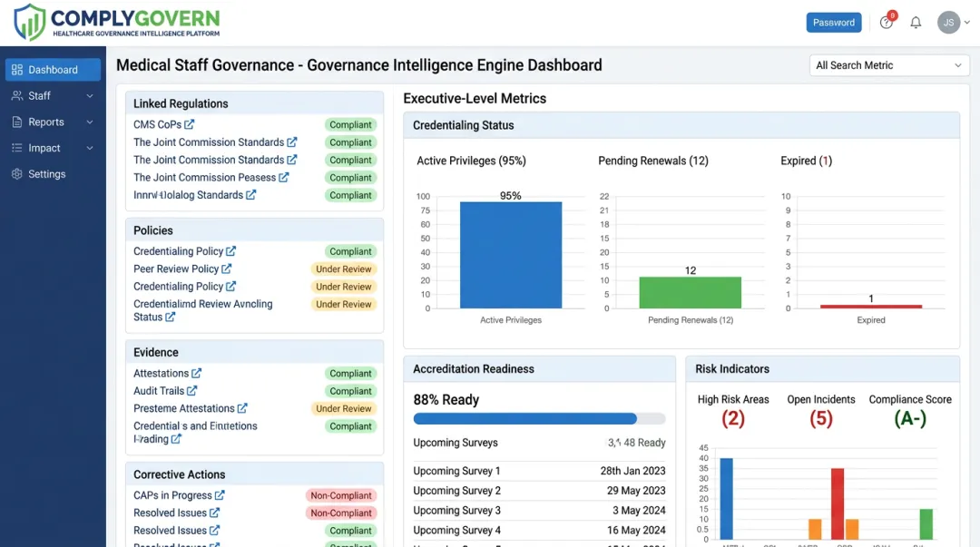This screenshot has height=547, width=980.
Task: Click the Compliant badge next to CMS CoPs
Action: (x=350, y=124)
